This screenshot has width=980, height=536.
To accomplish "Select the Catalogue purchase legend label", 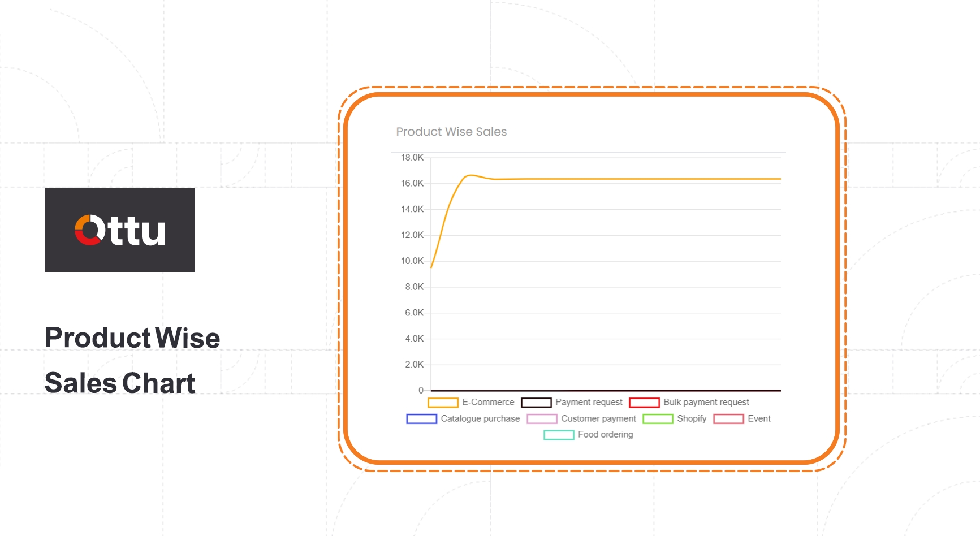I will [480, 418].
